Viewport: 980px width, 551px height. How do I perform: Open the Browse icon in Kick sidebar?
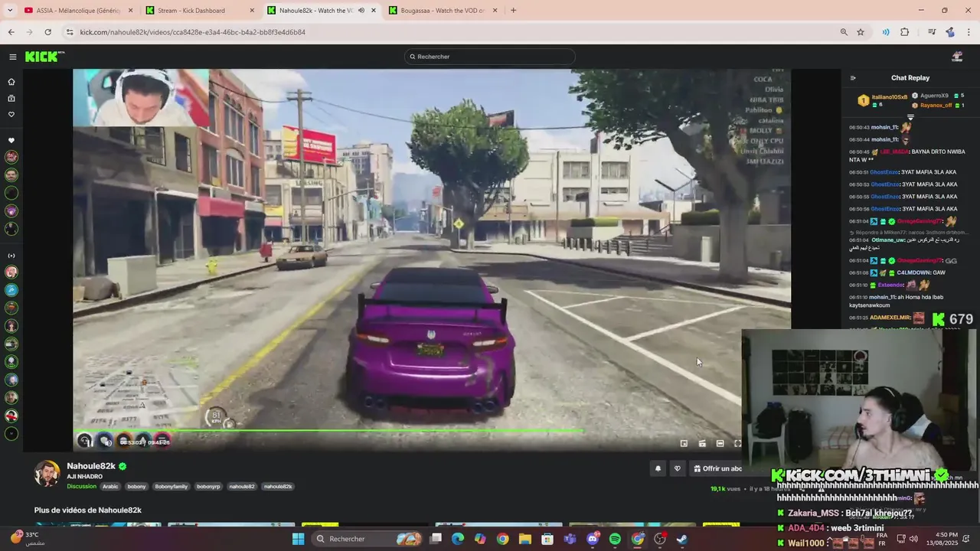coord(11,98)
